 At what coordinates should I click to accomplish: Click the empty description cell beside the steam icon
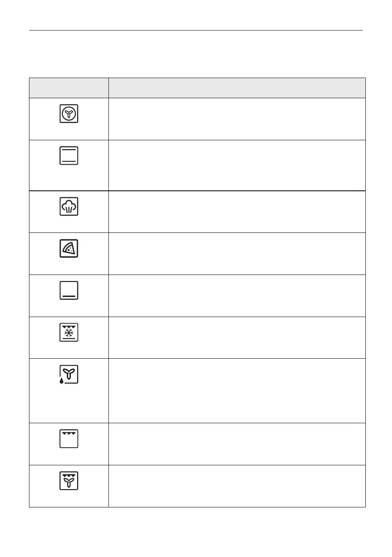pos(237,211)
